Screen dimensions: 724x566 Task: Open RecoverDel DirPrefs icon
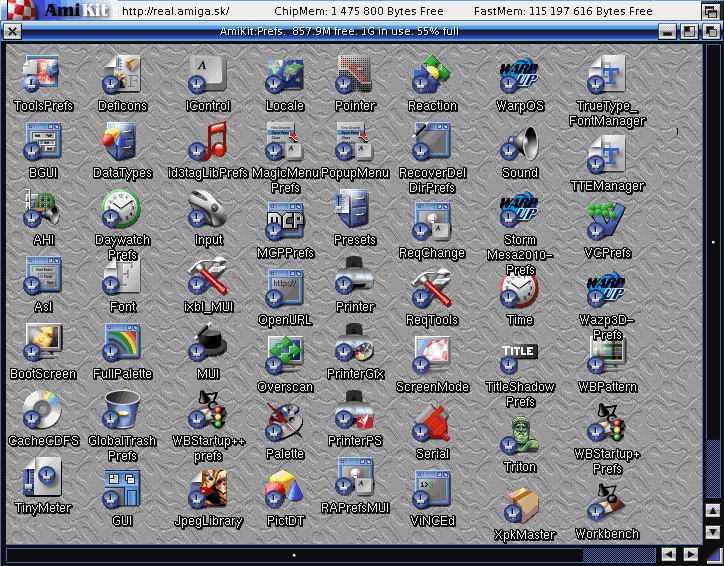432,141
